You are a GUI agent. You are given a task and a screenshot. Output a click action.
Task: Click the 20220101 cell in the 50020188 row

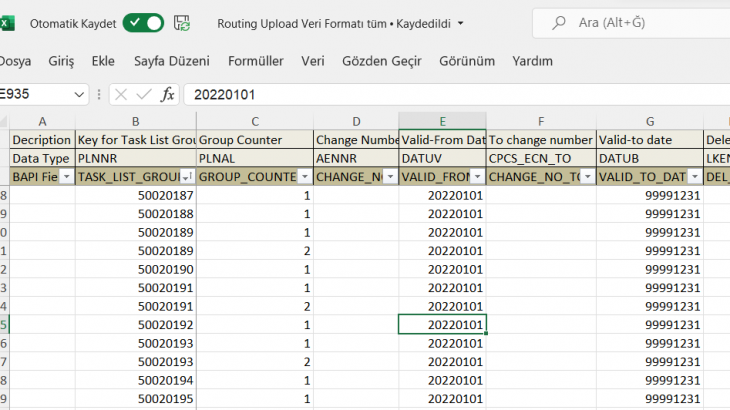click(442, 214)
